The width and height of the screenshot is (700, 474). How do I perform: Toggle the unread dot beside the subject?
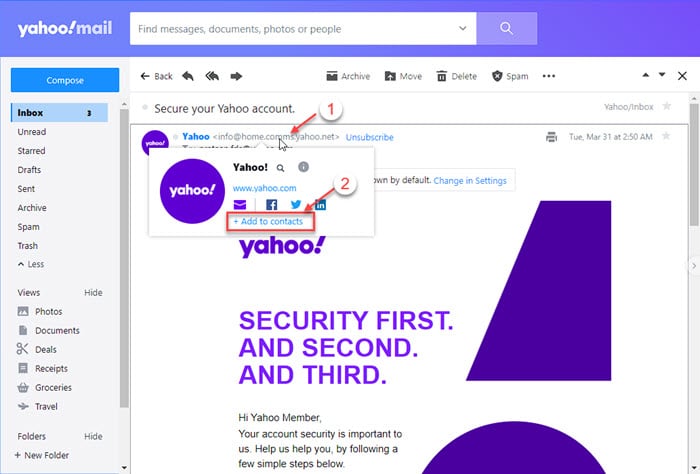(145, 108)
